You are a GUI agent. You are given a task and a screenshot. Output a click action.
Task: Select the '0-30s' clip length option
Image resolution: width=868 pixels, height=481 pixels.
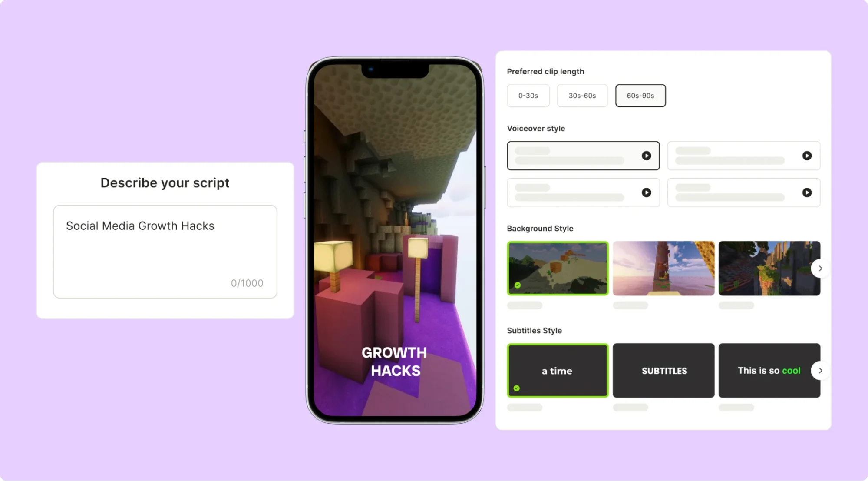point(528,95)
